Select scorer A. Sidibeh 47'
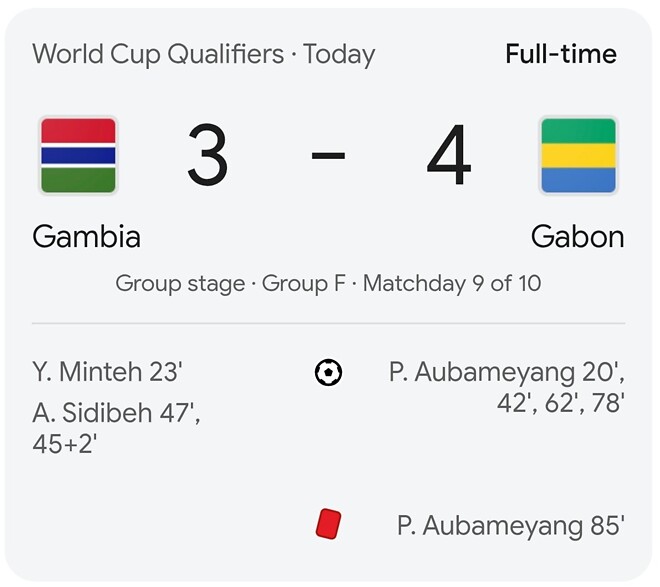The height and width of the screenshot is (587, 660). click(x=115, y=412)
